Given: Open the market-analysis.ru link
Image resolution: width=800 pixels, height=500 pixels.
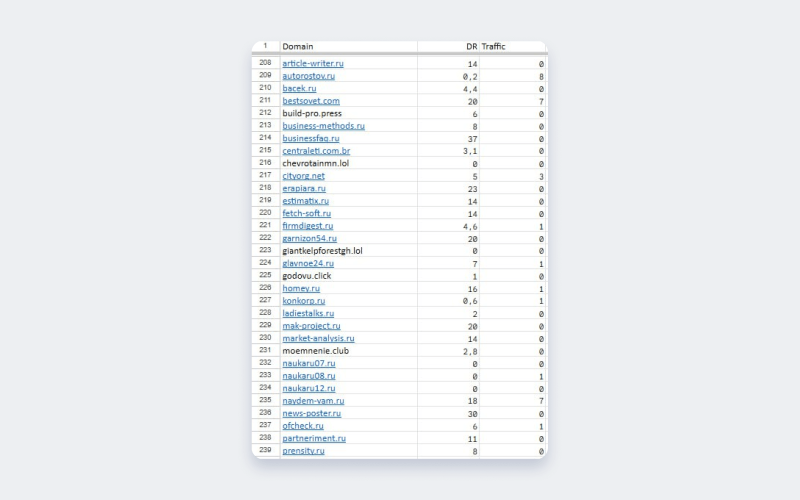Looking at the screenshot, I should click(x=318, y=338).
